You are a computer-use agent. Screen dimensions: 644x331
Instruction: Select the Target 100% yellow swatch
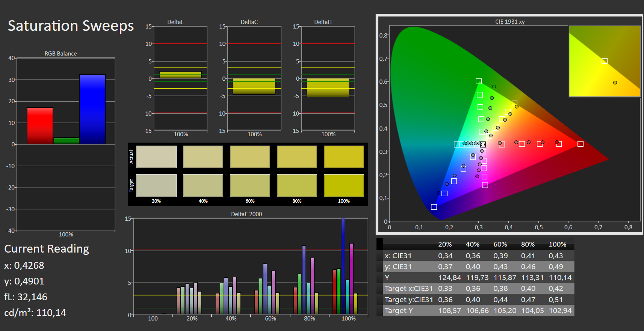[344, 185]
